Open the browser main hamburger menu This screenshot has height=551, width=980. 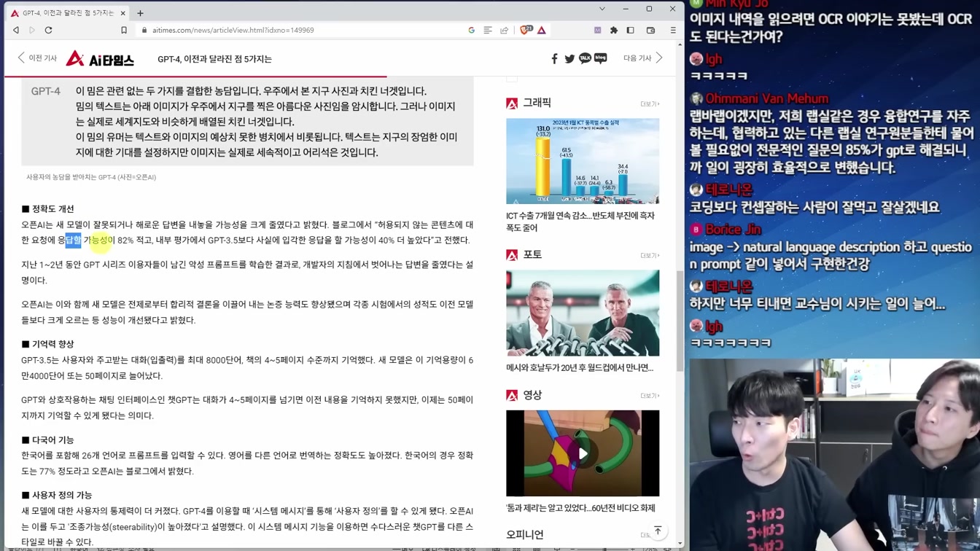673,31
